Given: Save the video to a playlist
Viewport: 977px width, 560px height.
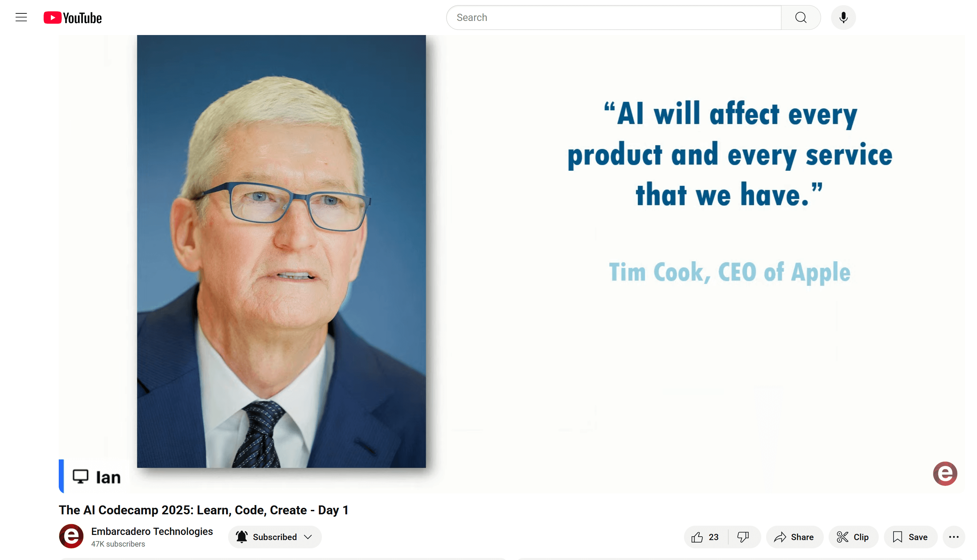Looking at the screenshot, I should [x=910, y=537].
